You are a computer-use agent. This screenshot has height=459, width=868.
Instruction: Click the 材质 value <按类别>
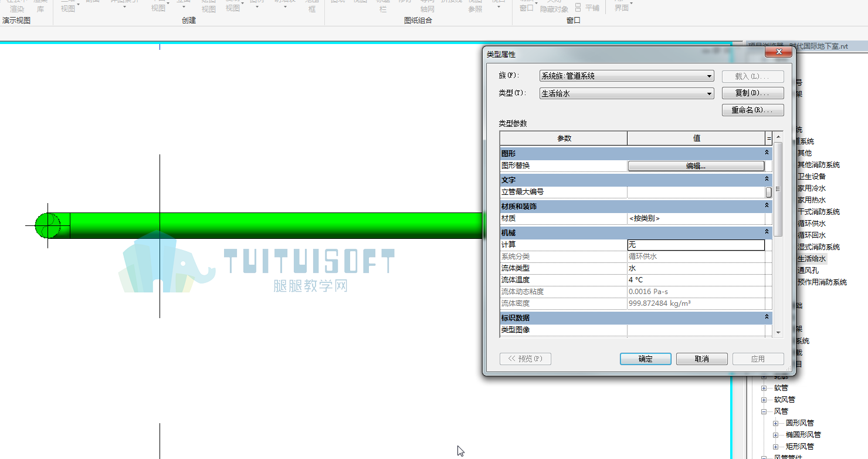pos(696,218)
